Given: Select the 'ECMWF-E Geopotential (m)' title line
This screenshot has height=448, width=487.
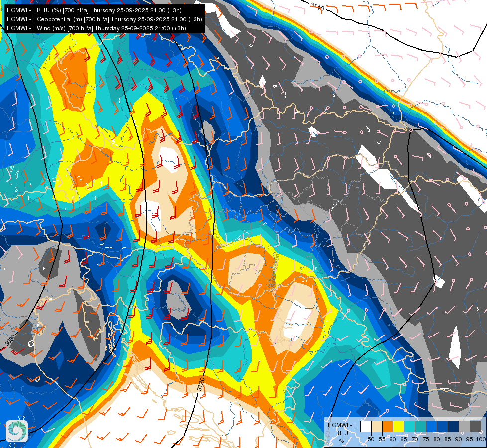Looking at the screenshot, I should pos(104,19).
